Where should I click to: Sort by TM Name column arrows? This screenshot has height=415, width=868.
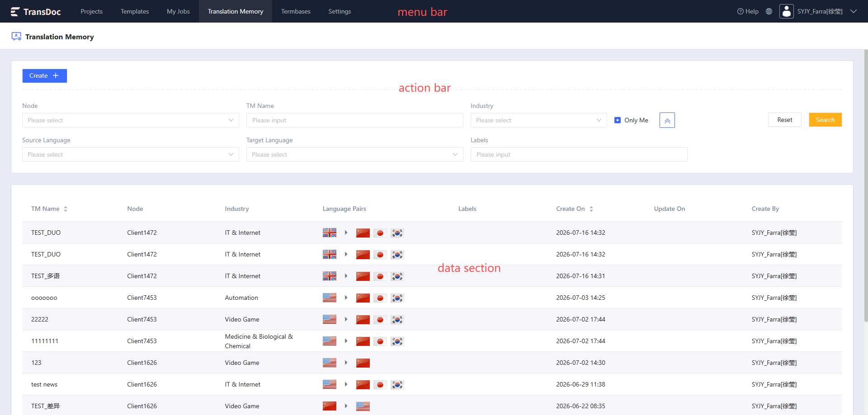coord(66,209)
